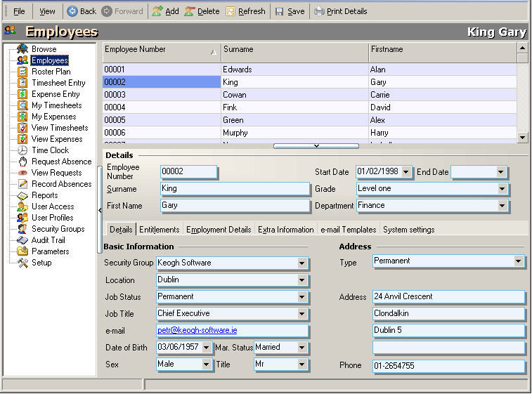Click the Roster Plan icon
This screenshot has width=532, height=394.
(x=22, y=71)
